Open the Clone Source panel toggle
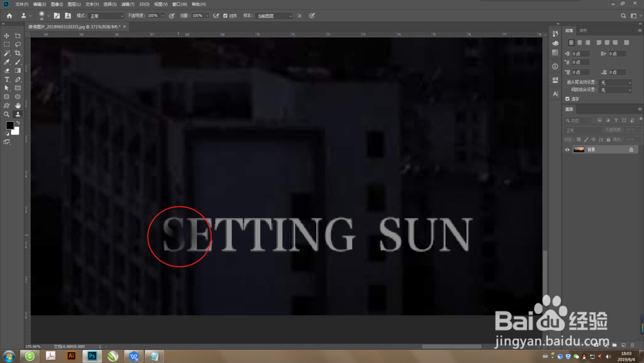 tap(68, 15)
